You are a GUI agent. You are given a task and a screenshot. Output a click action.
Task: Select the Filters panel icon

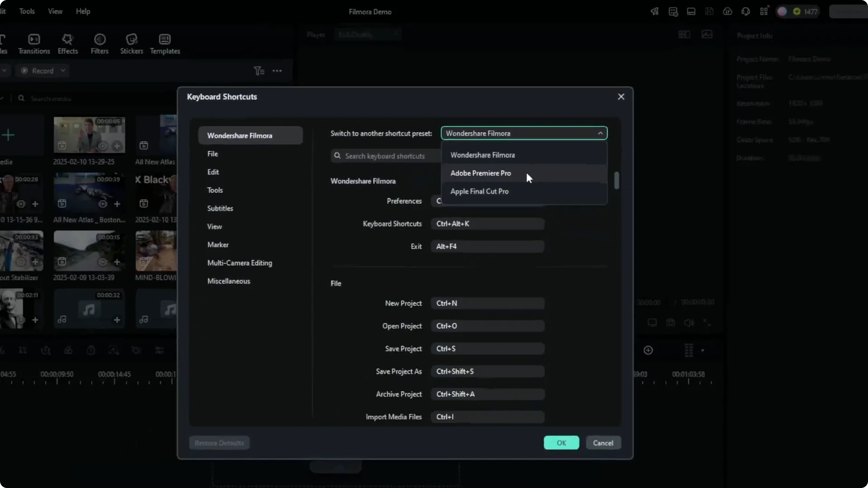100,43
